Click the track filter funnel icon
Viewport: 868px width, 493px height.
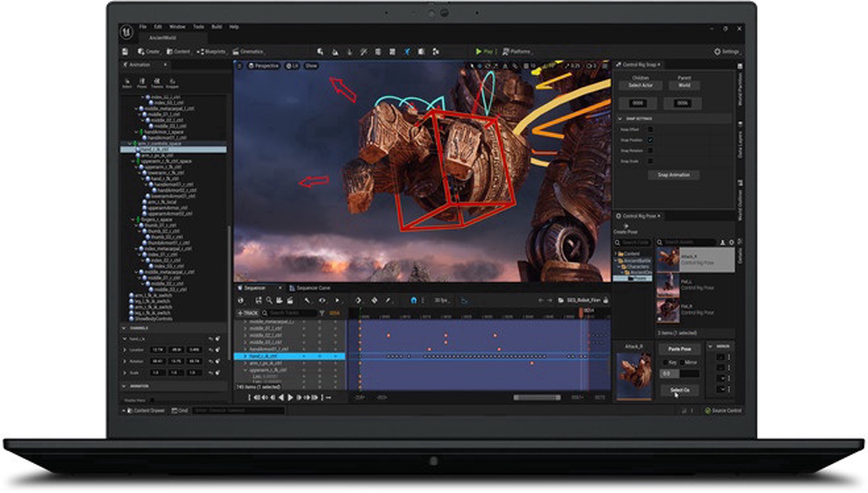pyautogui.click(x=322, y=313)
